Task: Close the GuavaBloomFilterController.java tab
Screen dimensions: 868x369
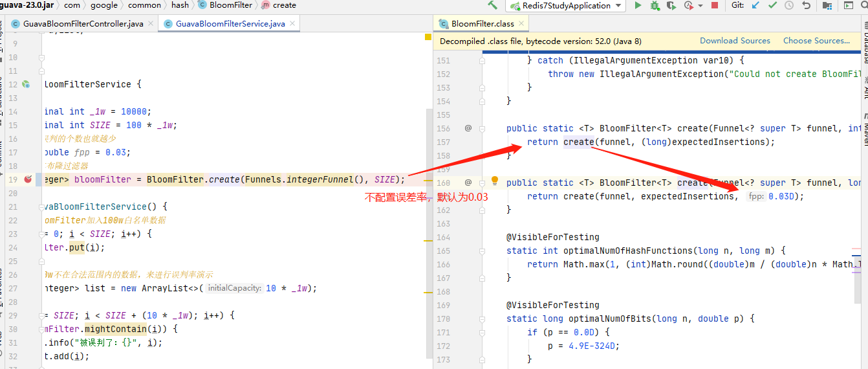Action: coord(151,24)
